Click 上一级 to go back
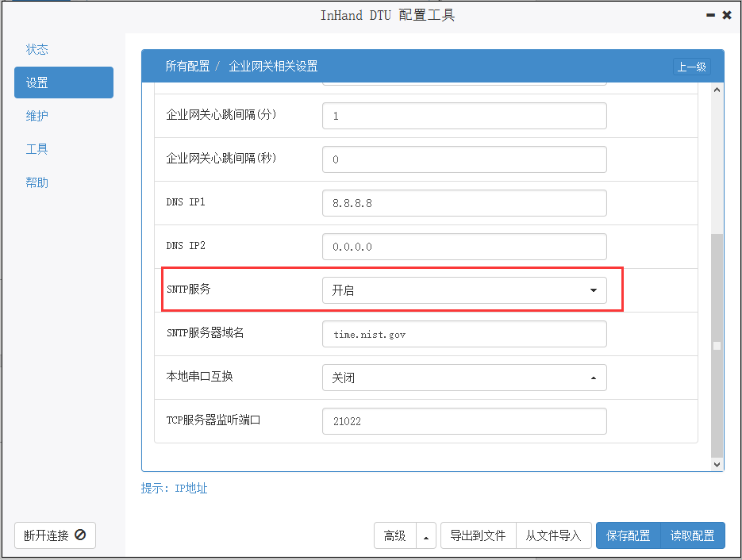Viewport: 742px width, 560px height. pos(691,67)
